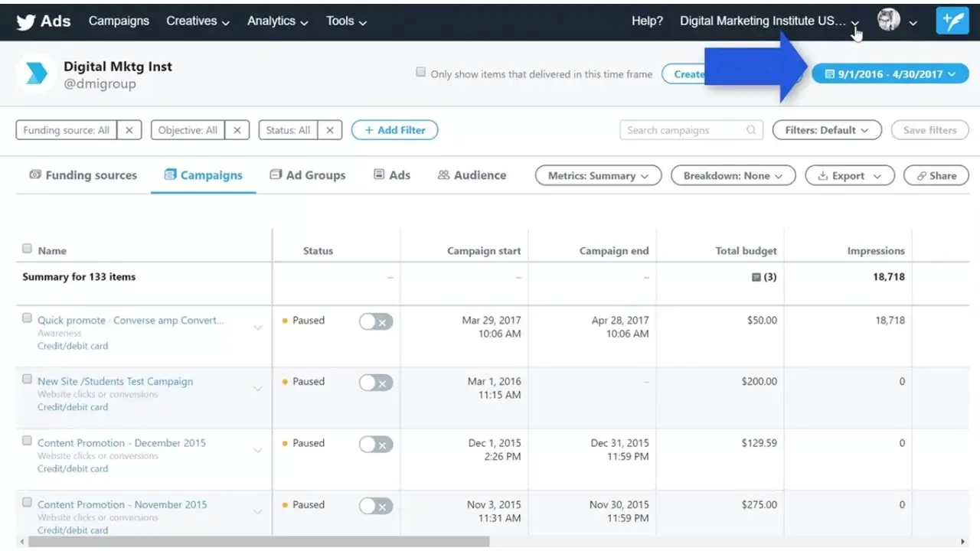980x551 pixels.
Task: Click the Help? menu item
Action: coord(647,21)
